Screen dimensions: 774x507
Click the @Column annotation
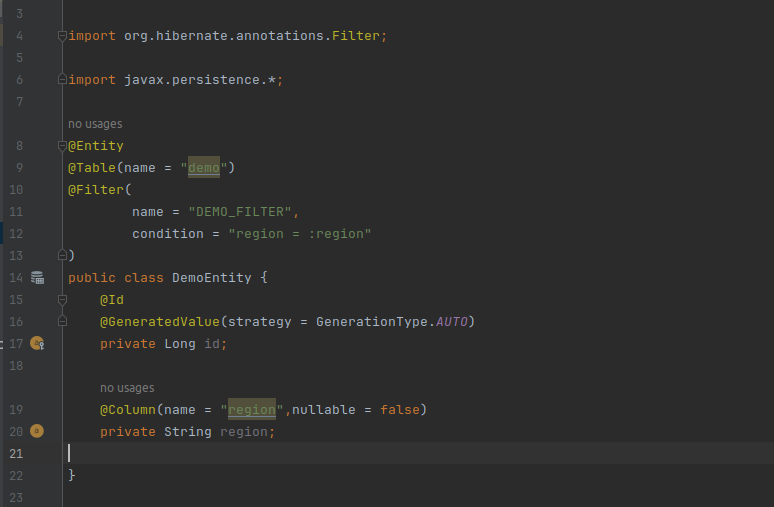pyautogui.click(x=128, y=409)
